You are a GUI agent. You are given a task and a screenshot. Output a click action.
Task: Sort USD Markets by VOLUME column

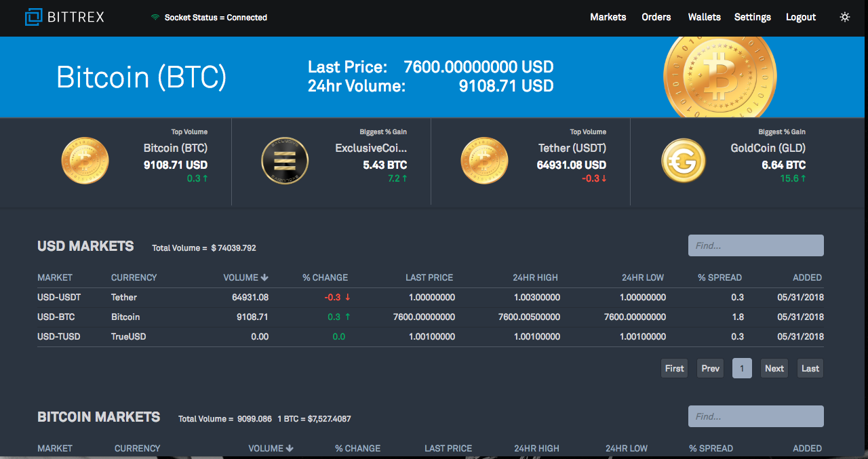(241, 277)
